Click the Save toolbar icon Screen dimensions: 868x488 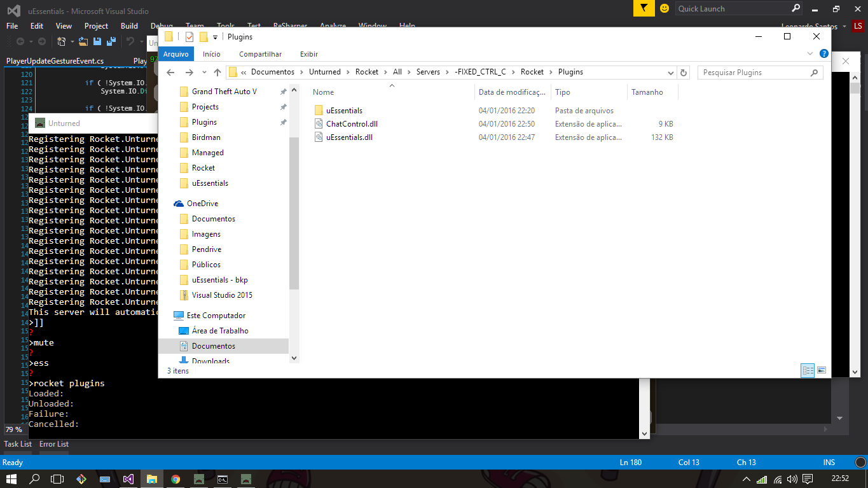pos(97,41)
